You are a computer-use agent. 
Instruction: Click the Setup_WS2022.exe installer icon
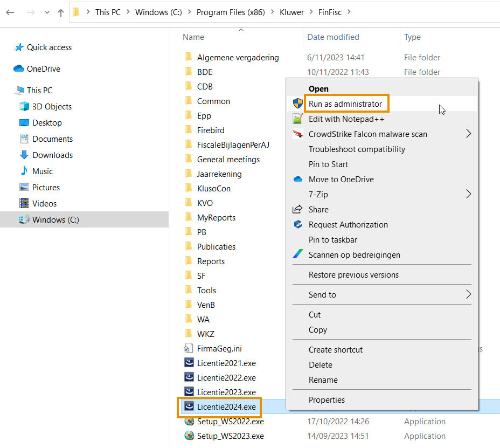click(189, 422)
